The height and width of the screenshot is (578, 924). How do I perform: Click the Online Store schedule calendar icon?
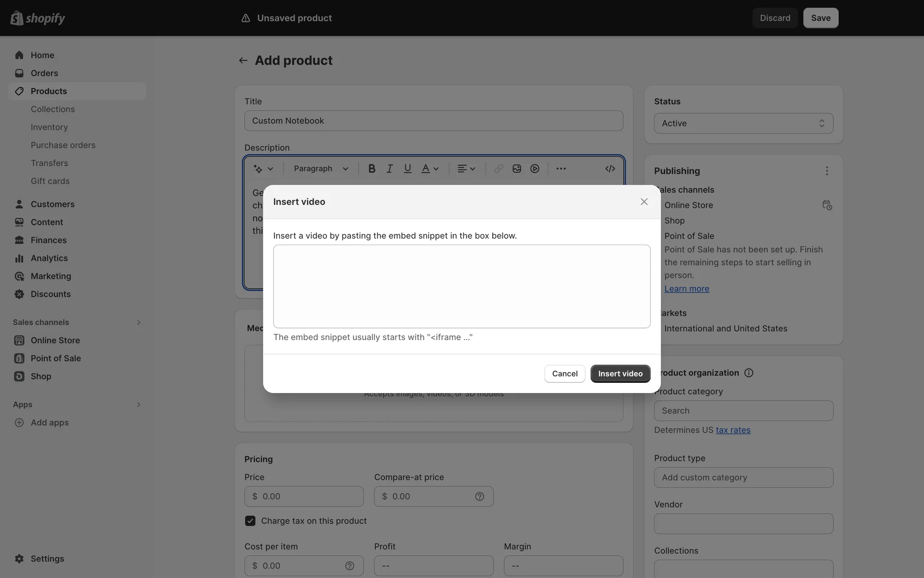coord(827,205)
